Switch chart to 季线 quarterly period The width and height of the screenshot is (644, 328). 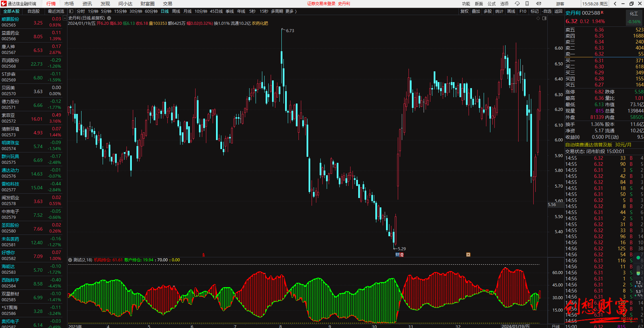pyautogui.click(x=230, y=11)
